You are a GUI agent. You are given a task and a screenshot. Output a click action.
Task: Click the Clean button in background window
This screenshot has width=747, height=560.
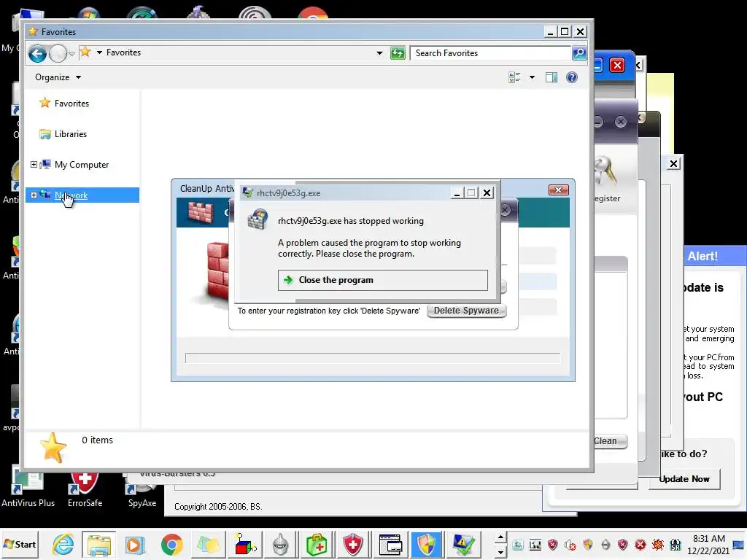click(x=609, y=441)
